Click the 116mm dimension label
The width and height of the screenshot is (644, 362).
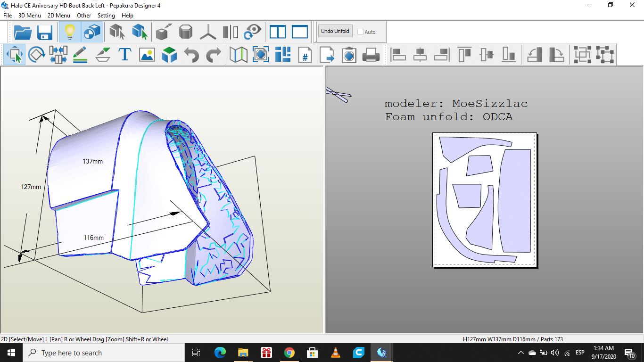tap(93, 238)
